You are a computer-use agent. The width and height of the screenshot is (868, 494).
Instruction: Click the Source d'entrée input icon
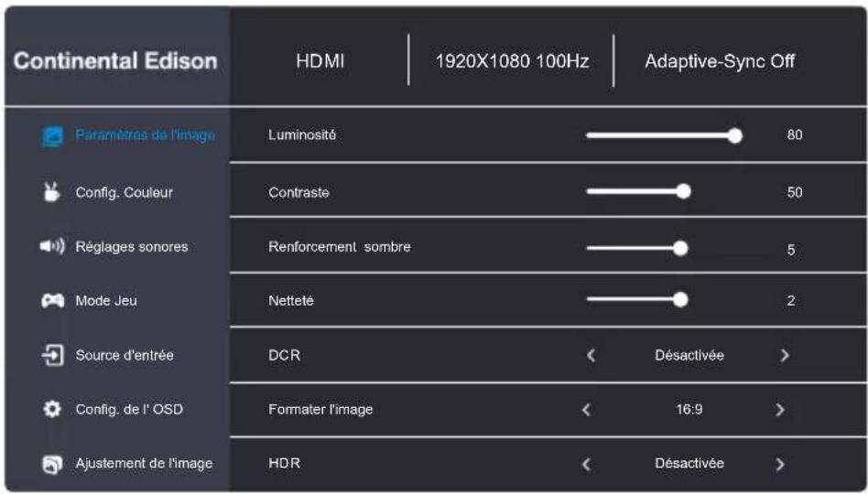pos(52,355)
